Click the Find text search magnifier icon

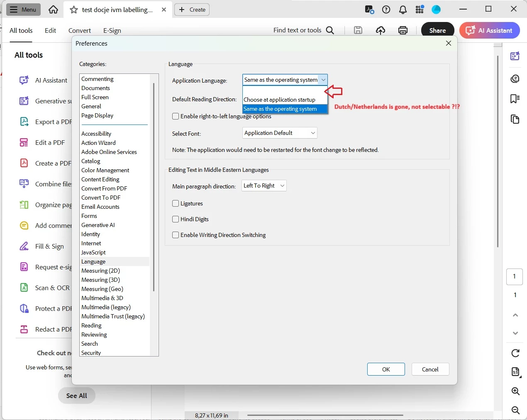coord(330,30)
